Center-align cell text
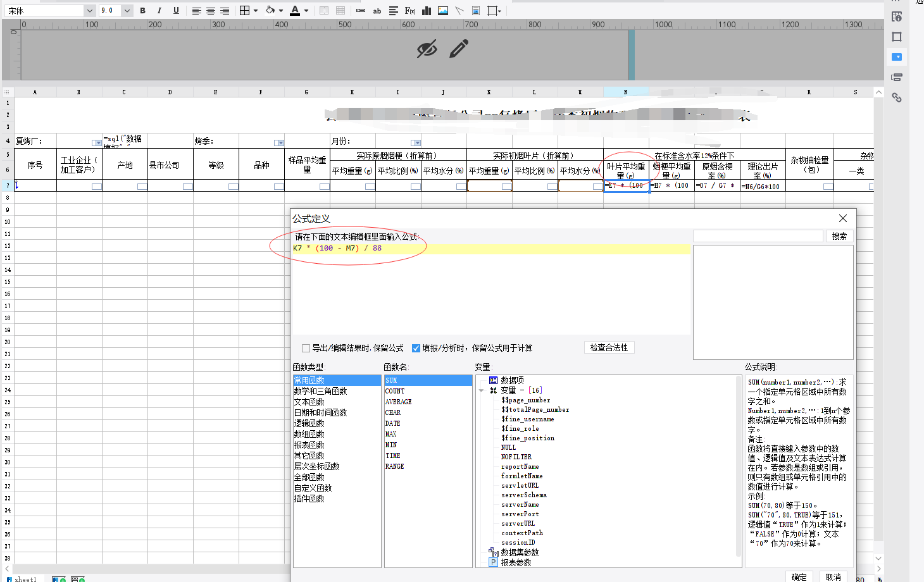The height and width of the screenshot is (582, 924). 211,11
